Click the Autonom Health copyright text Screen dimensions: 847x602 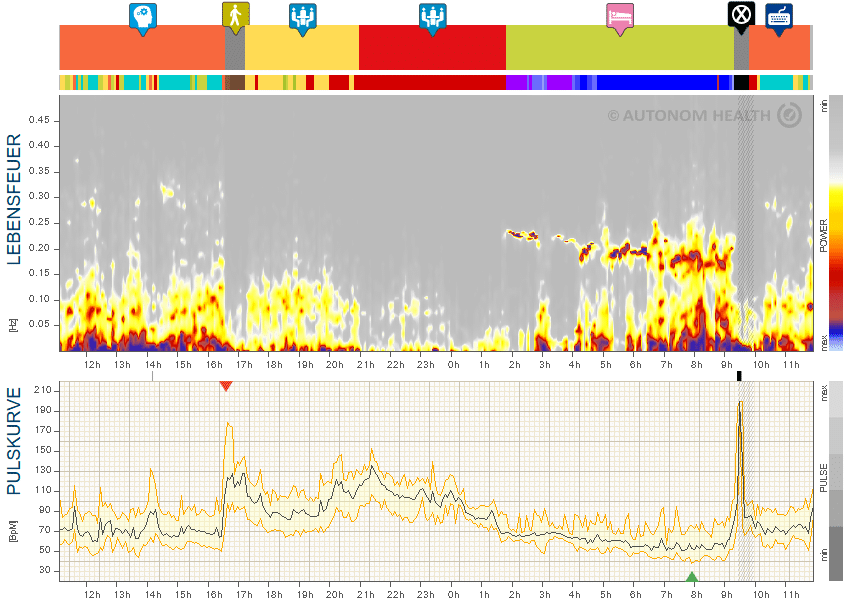689,116
